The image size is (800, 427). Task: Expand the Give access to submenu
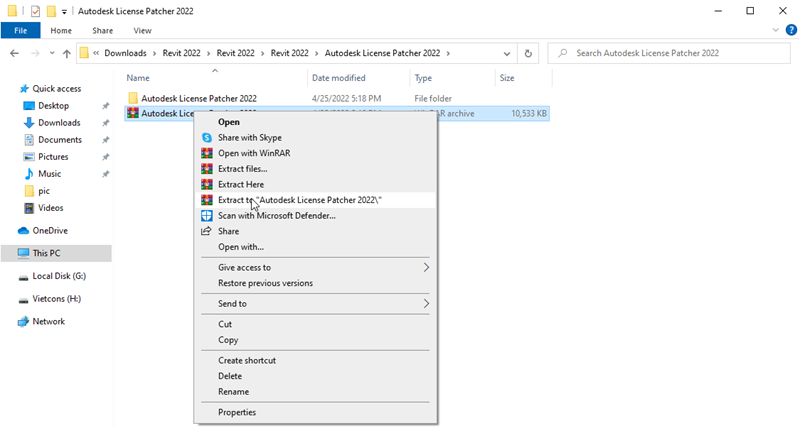pos(426,267)
